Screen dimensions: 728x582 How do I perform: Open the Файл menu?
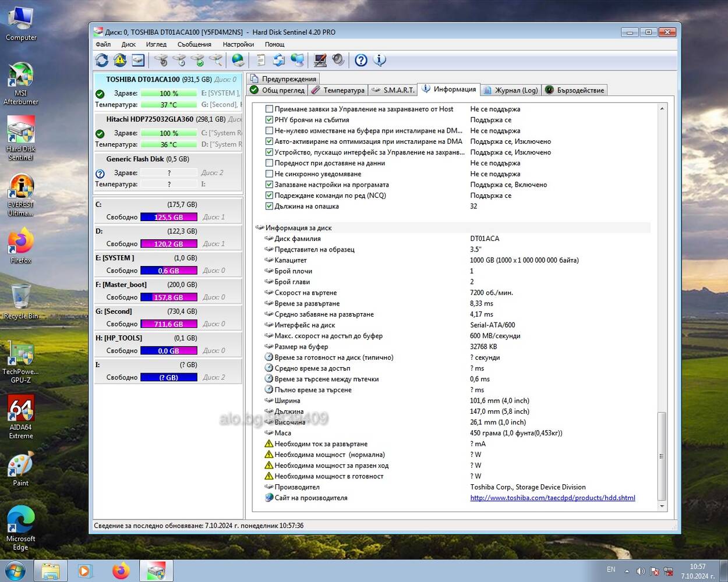103,44
